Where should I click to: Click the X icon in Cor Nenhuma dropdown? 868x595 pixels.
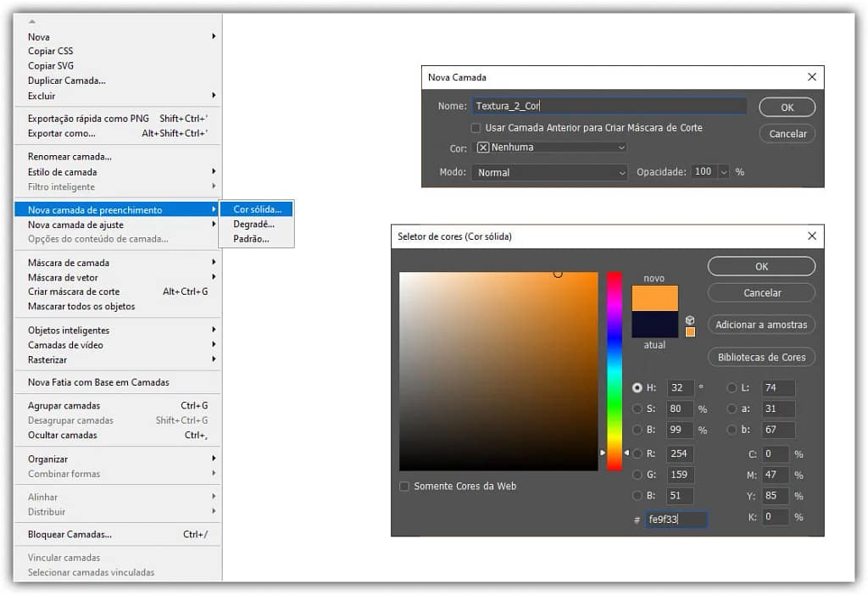pyautogui.click(x=482, y=147)
